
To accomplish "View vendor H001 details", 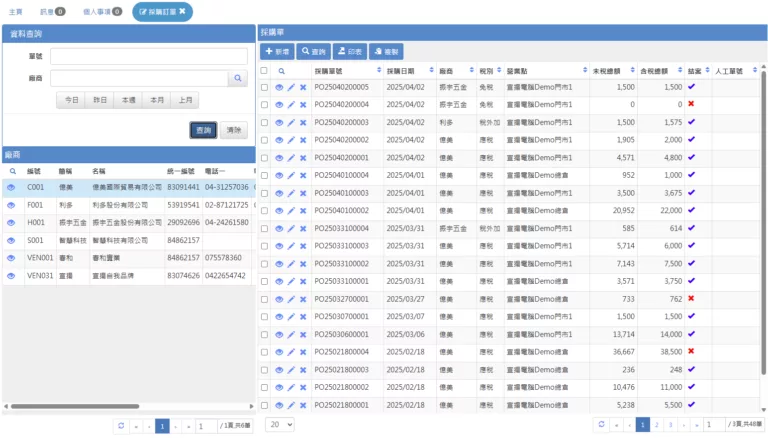I will pos(11,222).
